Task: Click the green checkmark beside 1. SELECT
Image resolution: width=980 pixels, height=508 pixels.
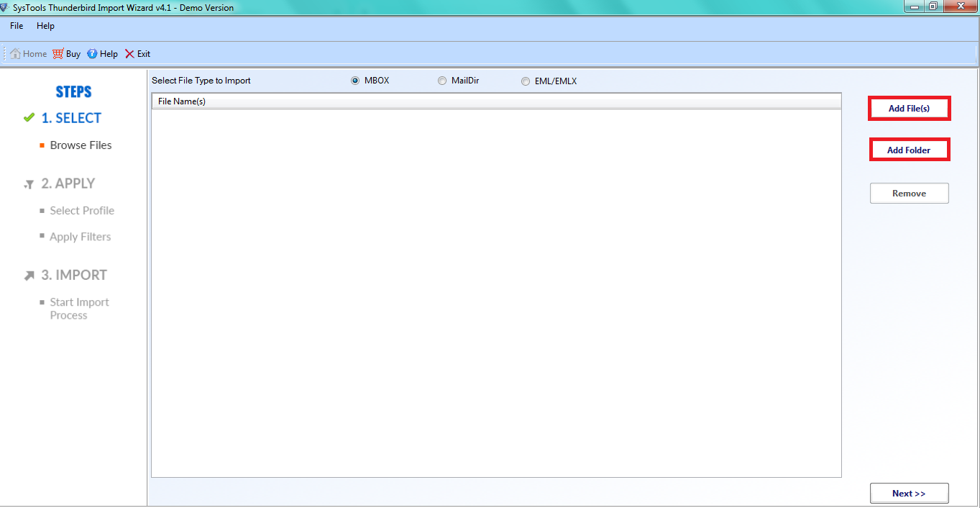Action: pos(29,118)
